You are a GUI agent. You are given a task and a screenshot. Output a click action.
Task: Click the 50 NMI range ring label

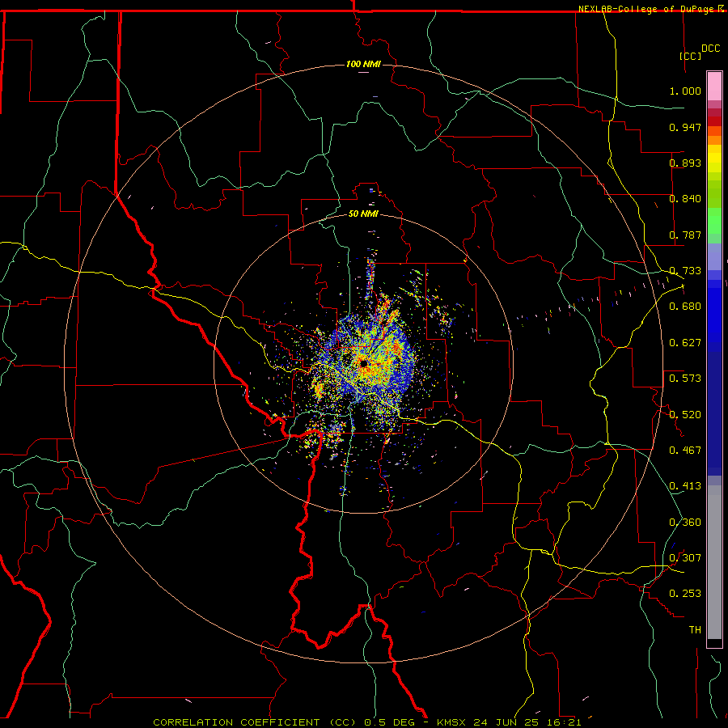[363, 214]
